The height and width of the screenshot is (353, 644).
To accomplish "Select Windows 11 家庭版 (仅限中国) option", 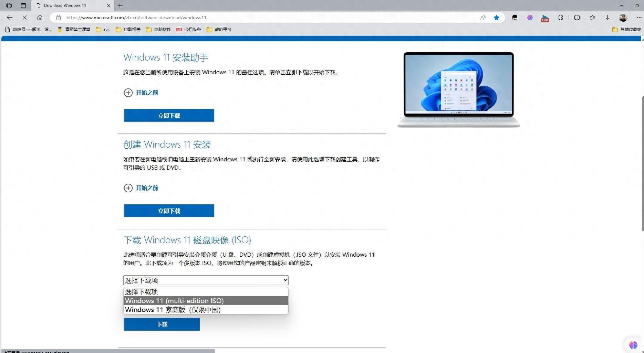I will (206, 310).
